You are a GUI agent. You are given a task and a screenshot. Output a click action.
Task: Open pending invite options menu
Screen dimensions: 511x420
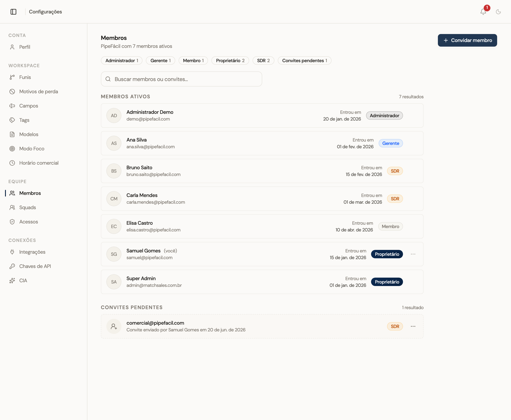click(413, 326)
